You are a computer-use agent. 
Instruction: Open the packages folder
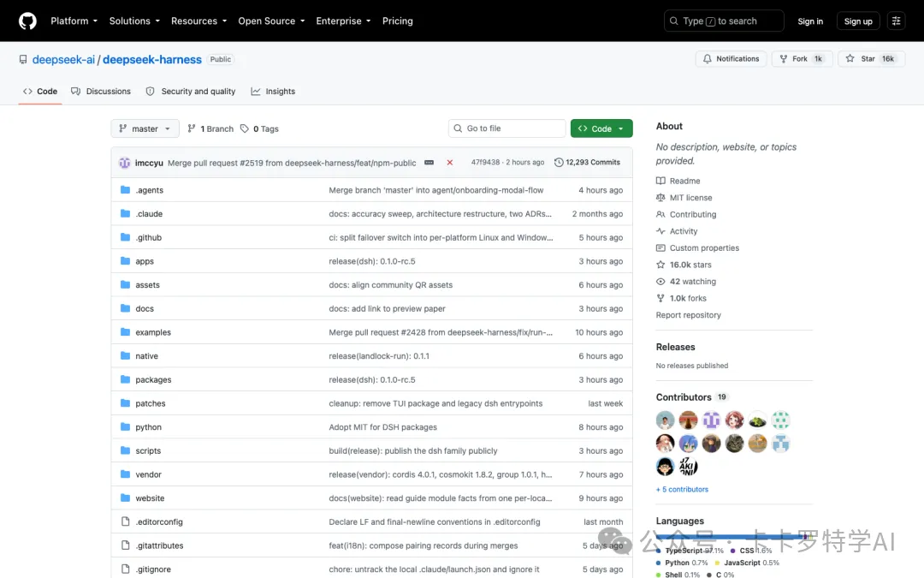(153, 380)
